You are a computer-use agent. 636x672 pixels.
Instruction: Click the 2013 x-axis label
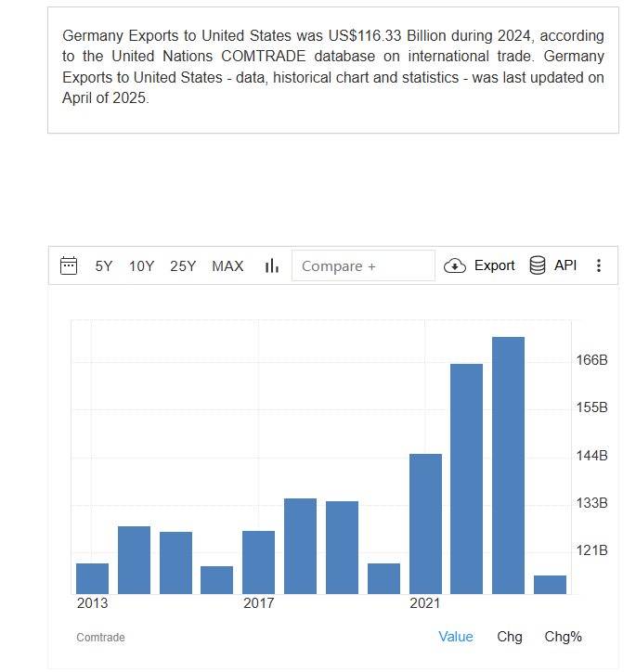(92, 603)
